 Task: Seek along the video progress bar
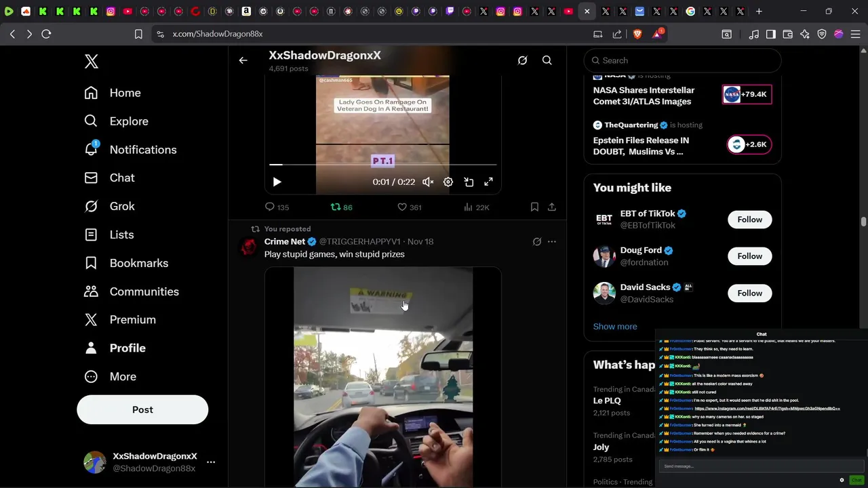pos(382,165)
